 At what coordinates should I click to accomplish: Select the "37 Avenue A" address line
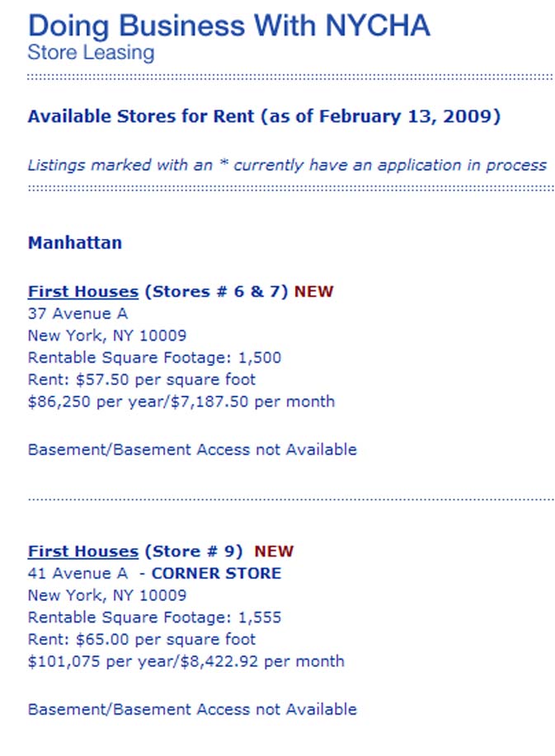[78, 314]
